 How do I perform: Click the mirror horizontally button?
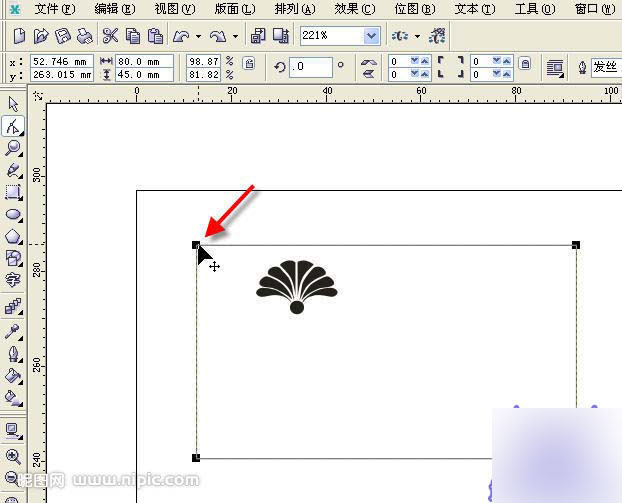point(369,62)
